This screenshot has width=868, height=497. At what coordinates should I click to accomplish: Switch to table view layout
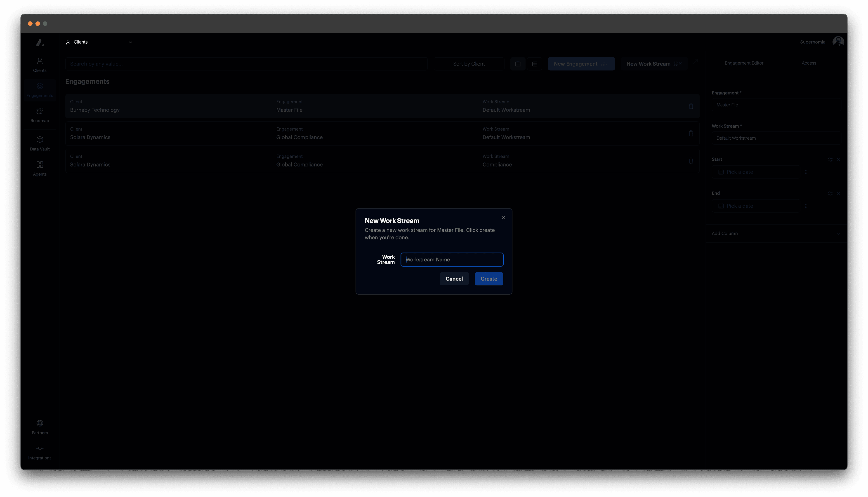tap(535, 63)
